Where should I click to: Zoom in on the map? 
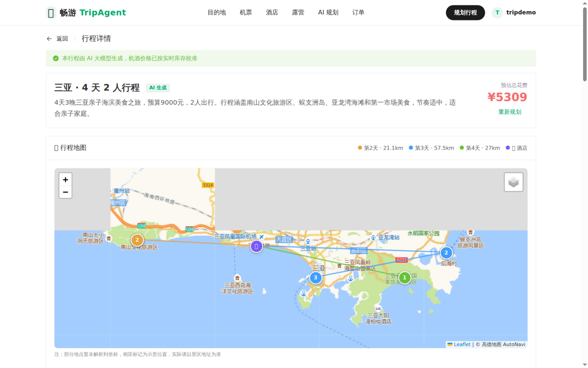(x=65, y=180)
